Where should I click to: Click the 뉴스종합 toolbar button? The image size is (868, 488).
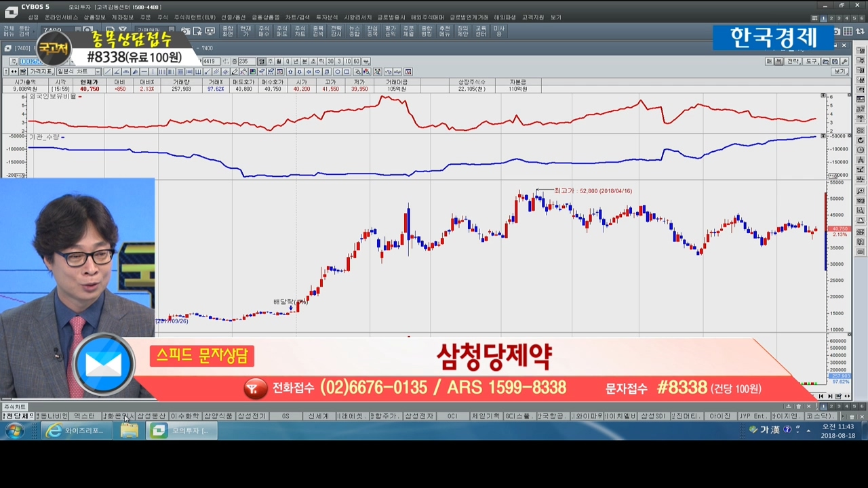pyautogui.click(x=354, y=31)
